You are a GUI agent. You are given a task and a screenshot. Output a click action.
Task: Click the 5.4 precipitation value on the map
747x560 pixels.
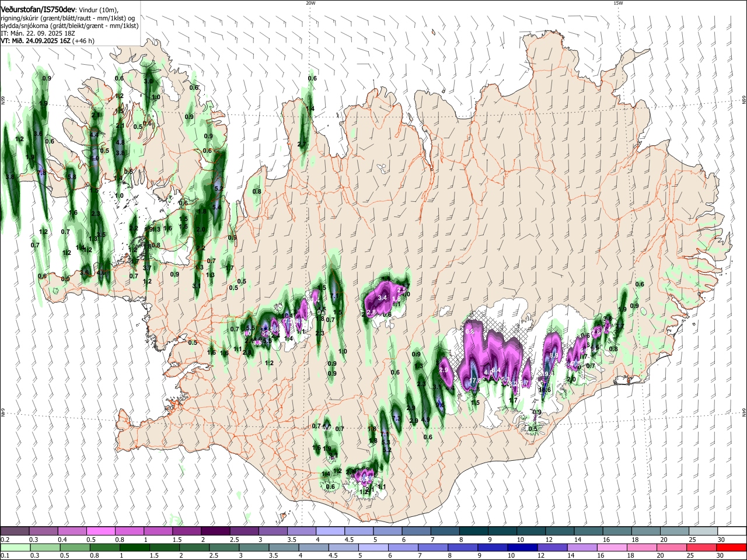pos(217,206)
